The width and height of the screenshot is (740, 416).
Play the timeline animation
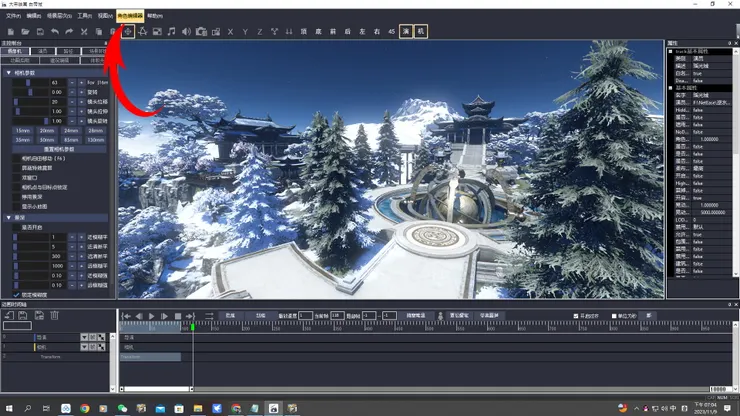[x=151, y=316]
